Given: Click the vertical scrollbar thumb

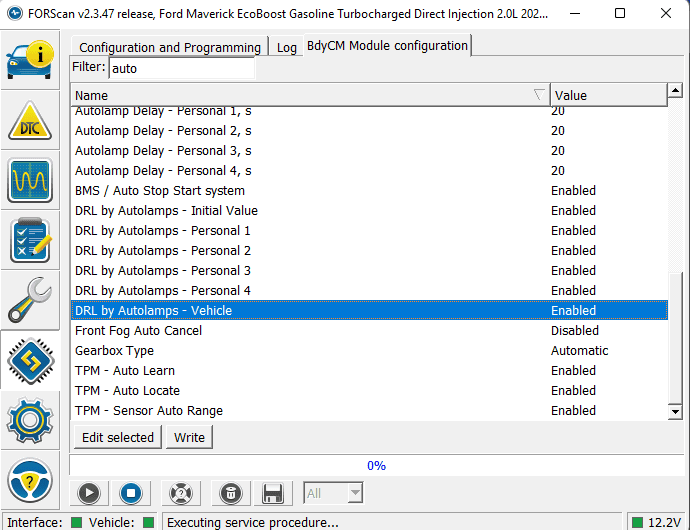Looking at the screenshot, I should 675,337.
